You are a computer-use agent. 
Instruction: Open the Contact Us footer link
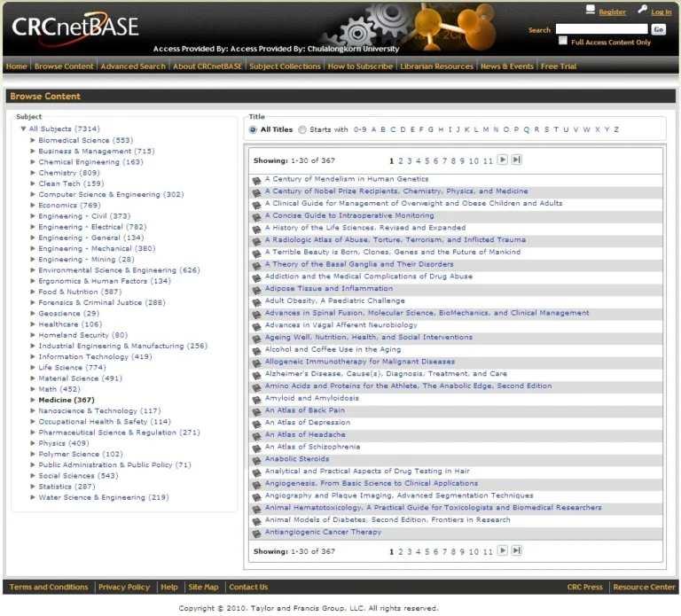(x=248, y=587)
